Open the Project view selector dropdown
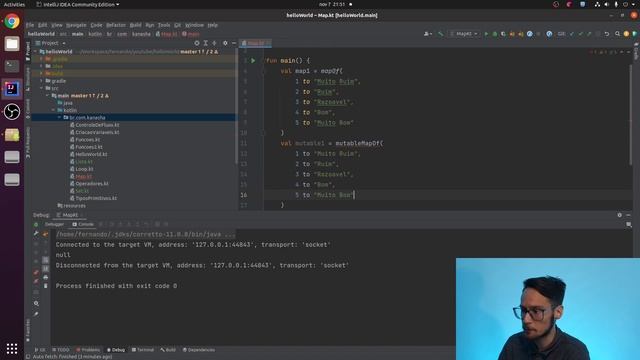 51,43
